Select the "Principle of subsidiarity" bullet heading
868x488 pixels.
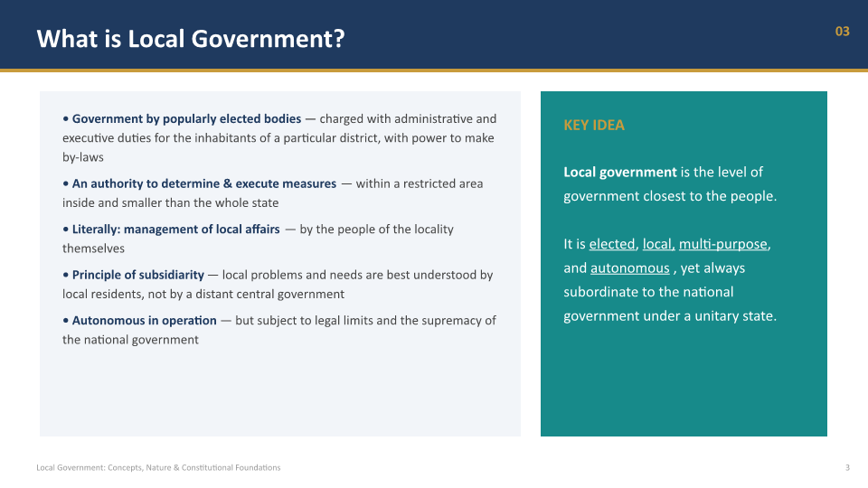[x=137, y=275]
